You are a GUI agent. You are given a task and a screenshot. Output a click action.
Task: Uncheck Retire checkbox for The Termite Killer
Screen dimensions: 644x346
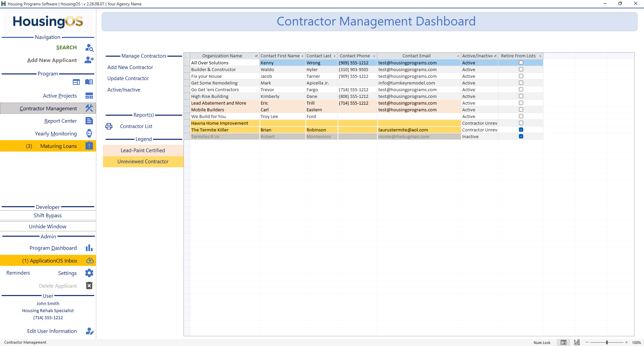[521, 130]
